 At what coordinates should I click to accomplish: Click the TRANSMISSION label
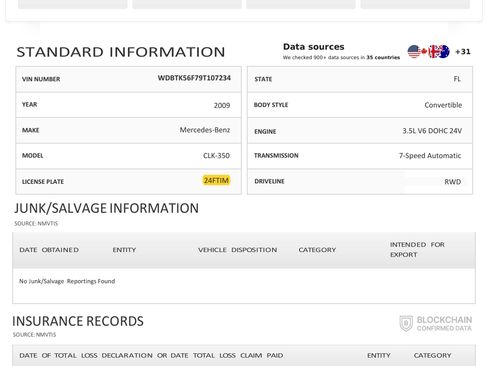tap(276, 156)
